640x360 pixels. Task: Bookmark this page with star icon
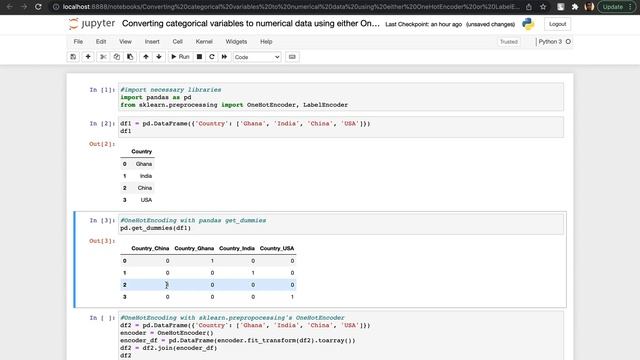click(543, 7)
